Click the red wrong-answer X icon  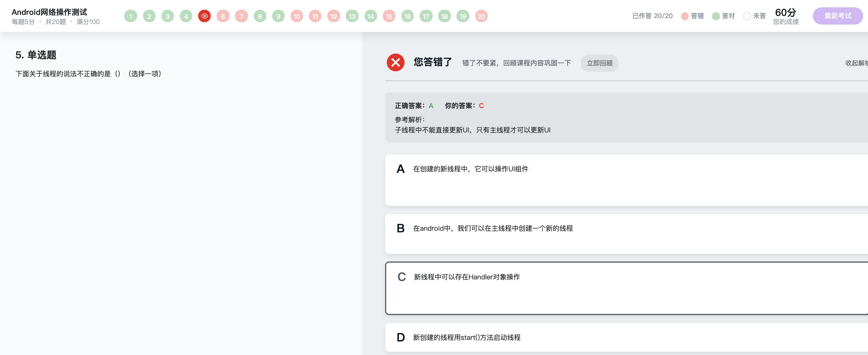tap(396, 62)
